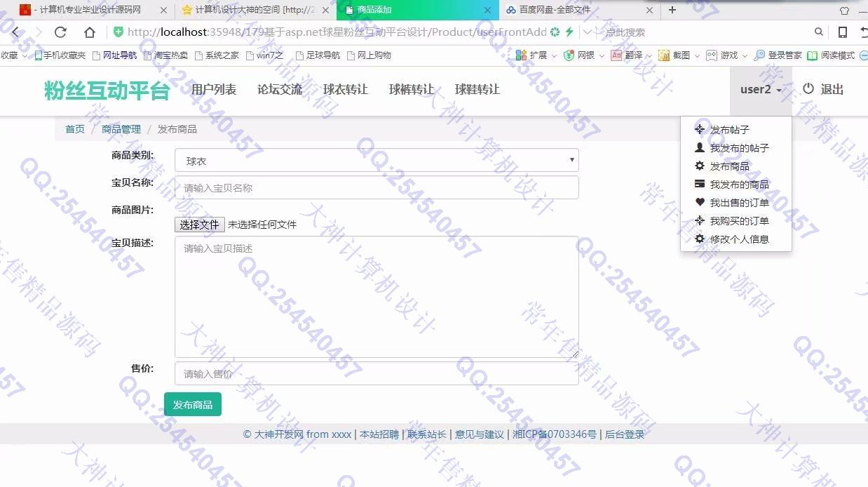The height and width of the screenshot is (487, 868).
Task: Focus the 售价 price input field
Action: tap(377, 373)
